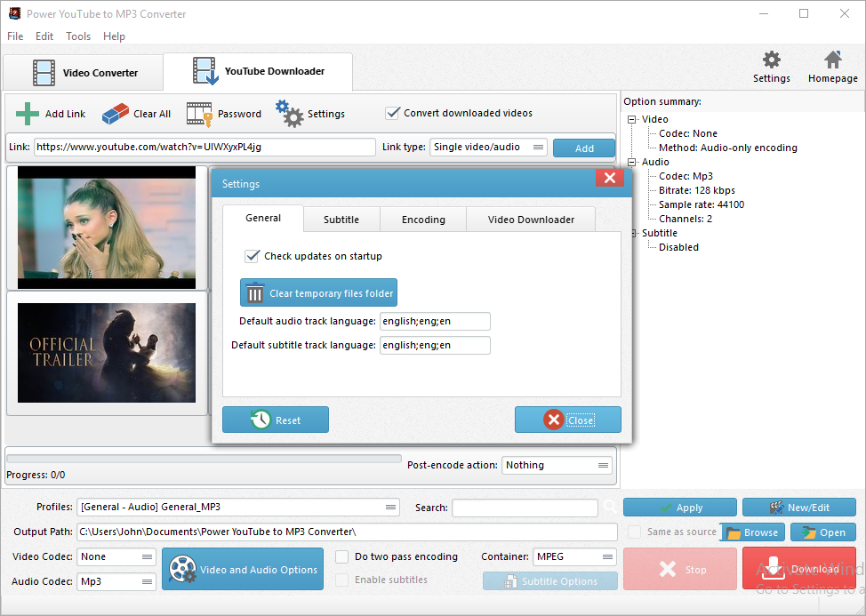
Task: Open the Help menu
Action: 114,36
